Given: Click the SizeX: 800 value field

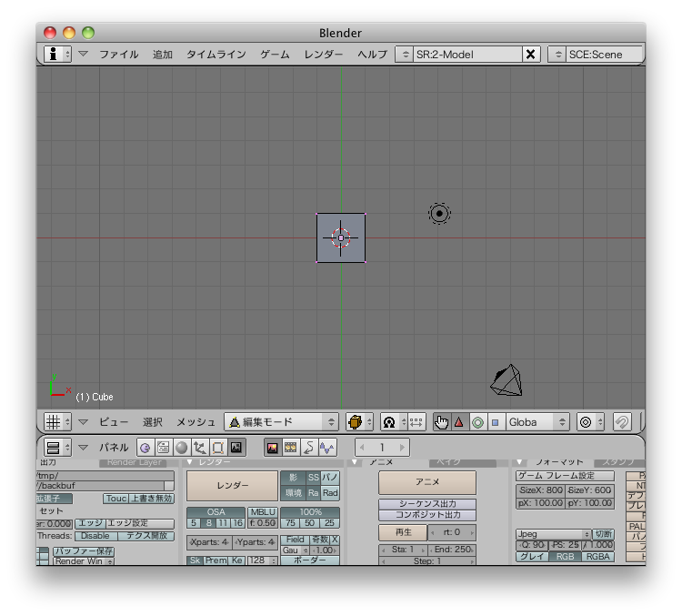Looking at the screenshot, I should pyautogui.click(x=541, y=490).
